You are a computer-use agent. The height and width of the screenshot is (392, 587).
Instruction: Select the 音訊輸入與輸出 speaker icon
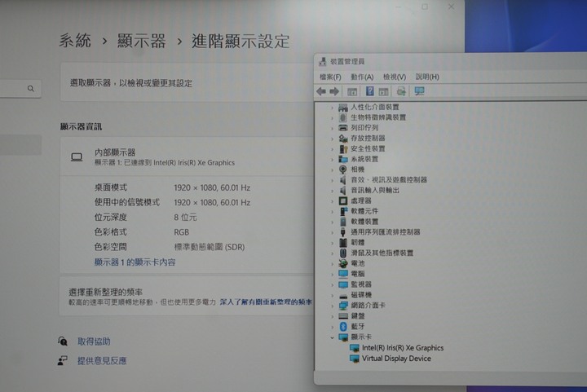click(343, 191)
